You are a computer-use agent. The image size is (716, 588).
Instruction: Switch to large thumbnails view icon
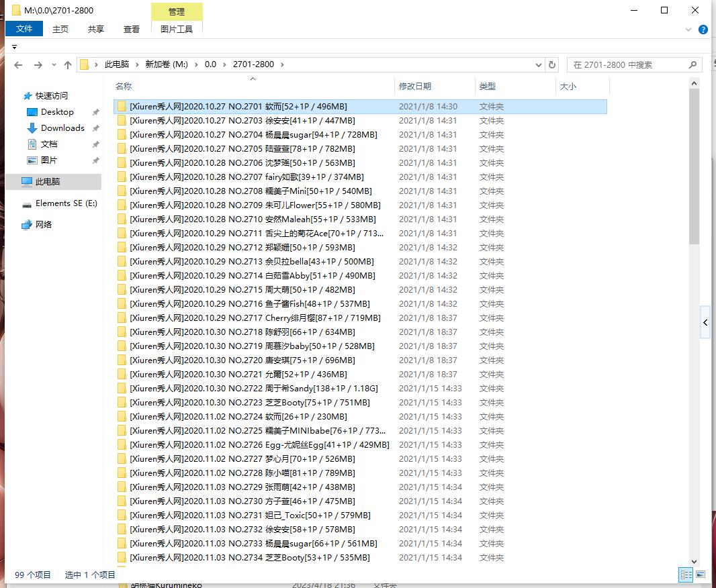[x=701, y=575]
